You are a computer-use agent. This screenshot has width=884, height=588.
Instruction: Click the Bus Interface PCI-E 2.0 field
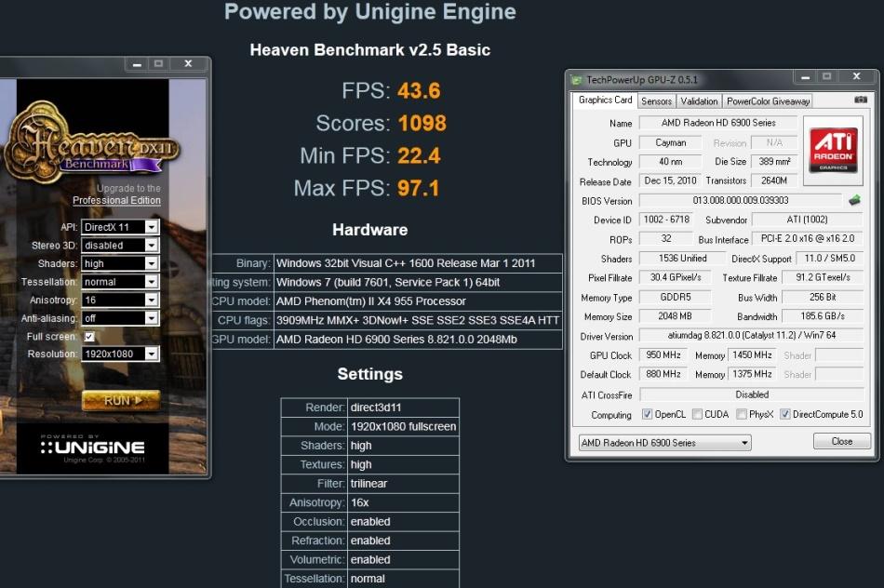click(x=808, y=238)
